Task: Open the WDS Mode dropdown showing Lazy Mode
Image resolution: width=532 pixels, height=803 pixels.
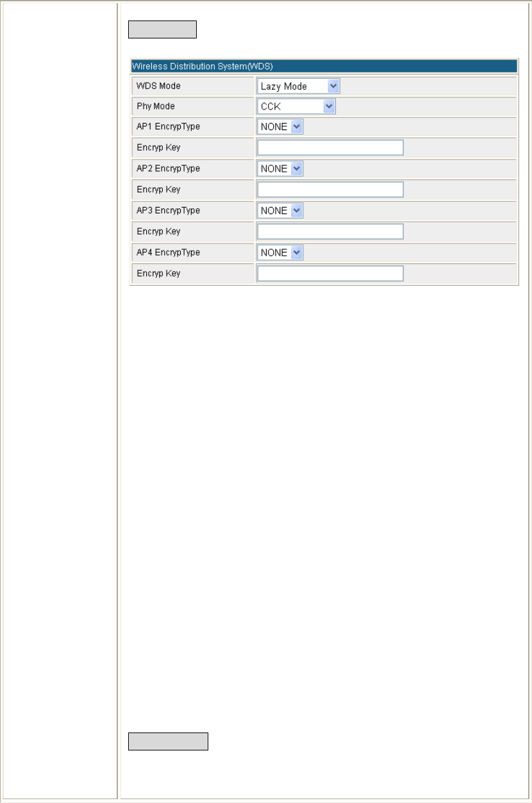Action: 298,86
